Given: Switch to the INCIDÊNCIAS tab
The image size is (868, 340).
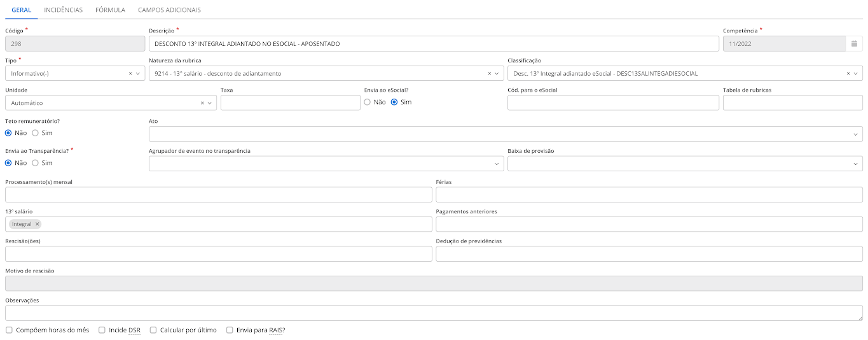Looking at the screenshot, I should 64,10.
